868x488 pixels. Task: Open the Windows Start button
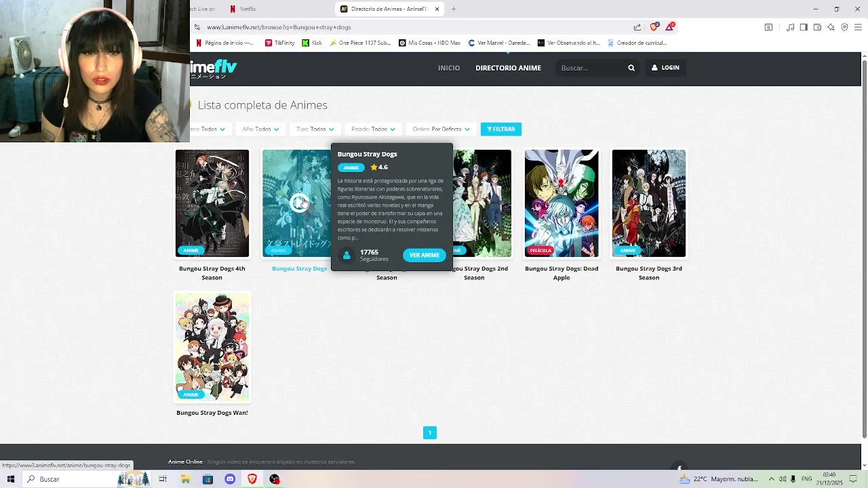pos(11,479)
